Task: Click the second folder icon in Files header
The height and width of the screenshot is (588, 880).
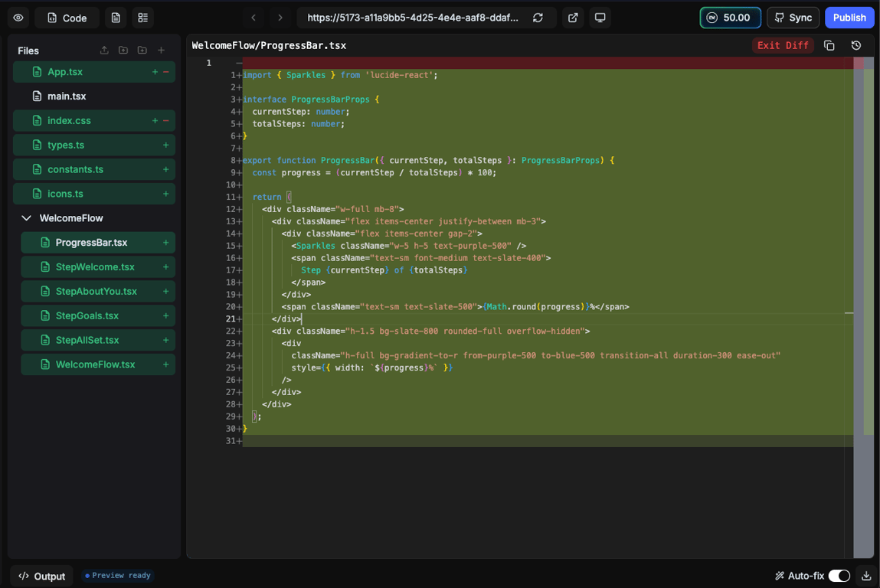Action: (x=142, y=50)
